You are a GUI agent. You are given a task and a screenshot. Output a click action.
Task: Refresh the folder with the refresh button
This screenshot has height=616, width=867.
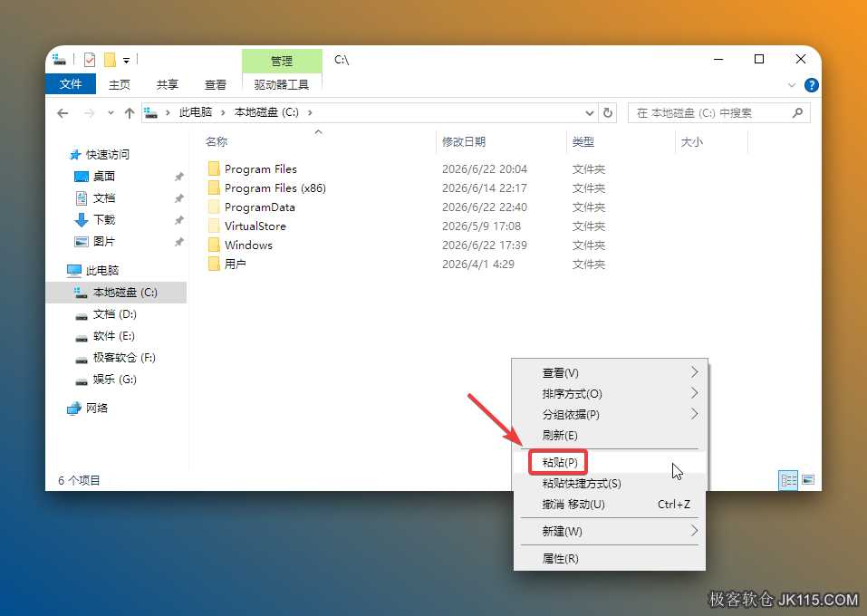pos(608,113)
